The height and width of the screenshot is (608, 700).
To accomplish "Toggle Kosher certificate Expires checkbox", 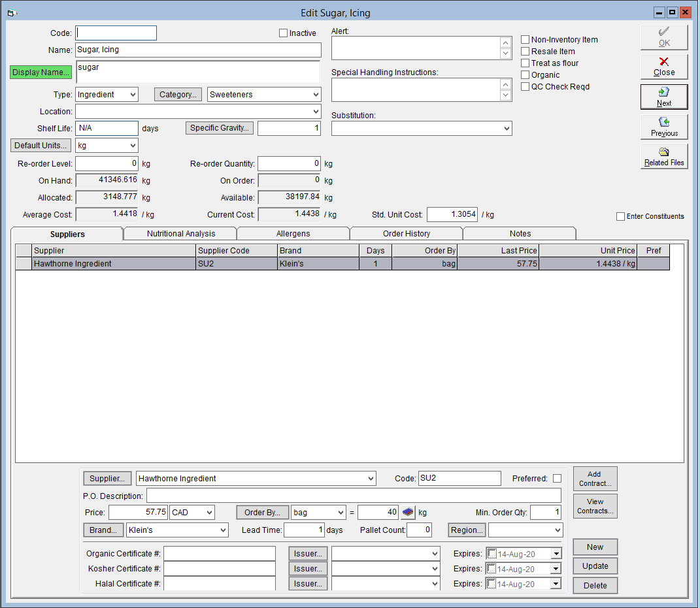I will [x=492, y=569].
